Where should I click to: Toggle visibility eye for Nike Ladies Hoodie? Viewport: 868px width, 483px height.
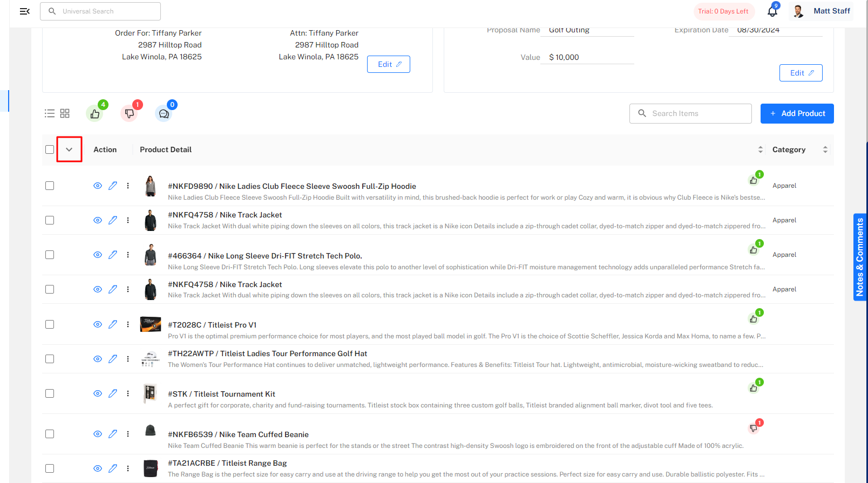pyautogui.click(x=98, y=186)
